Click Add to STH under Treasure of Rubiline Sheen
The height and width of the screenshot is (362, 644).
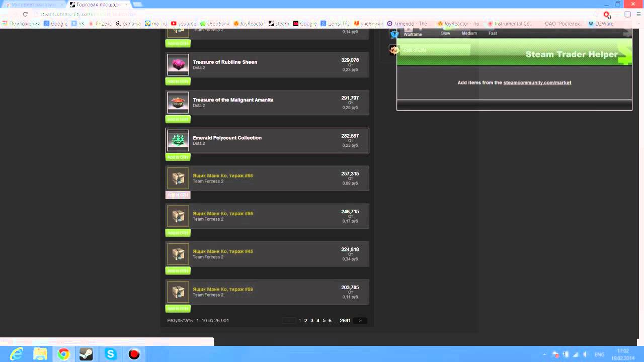[x=178, y=81]
